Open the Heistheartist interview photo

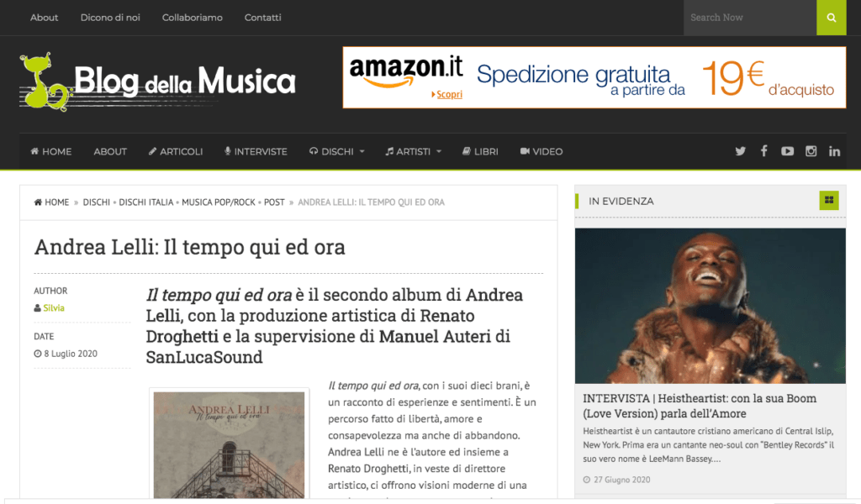[710, 306]
